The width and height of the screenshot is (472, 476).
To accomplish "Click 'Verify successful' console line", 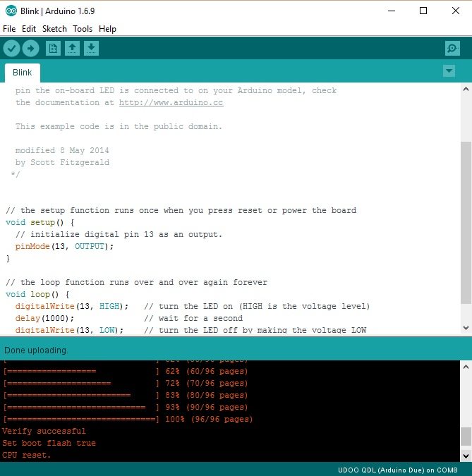I will tap(44, 431).
